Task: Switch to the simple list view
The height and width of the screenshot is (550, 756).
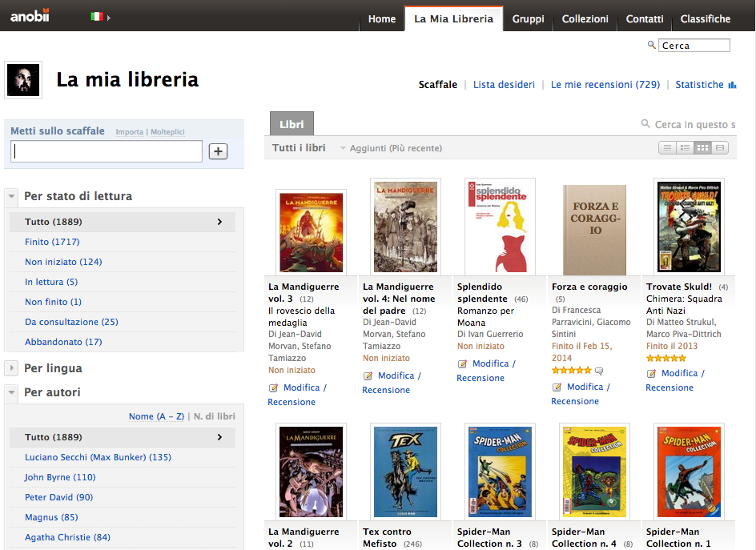Action: click(x=666, y=148)
